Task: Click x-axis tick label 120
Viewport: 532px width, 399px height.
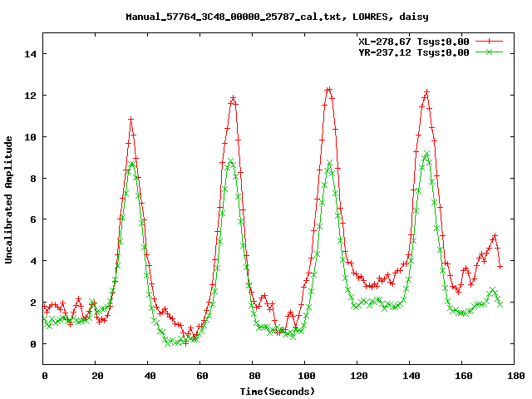Action: pos(359,376)
